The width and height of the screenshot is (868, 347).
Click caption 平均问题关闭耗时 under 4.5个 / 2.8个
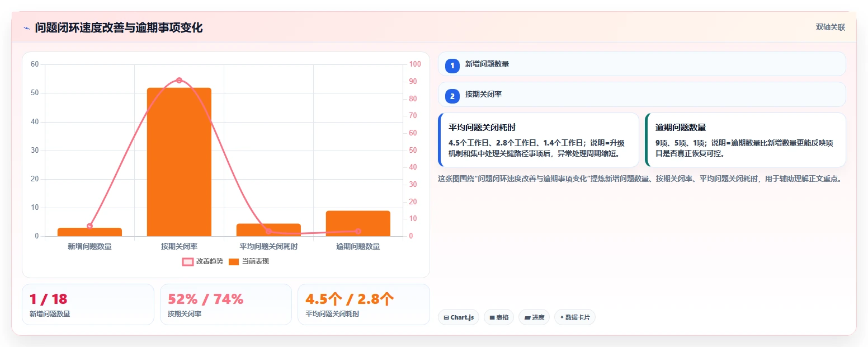click(332, 314)
